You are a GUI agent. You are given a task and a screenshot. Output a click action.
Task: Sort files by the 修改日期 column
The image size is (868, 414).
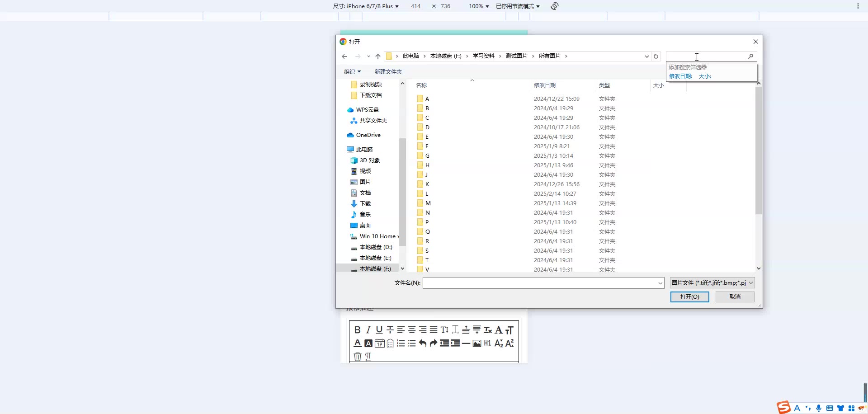(x=563, y=85)
